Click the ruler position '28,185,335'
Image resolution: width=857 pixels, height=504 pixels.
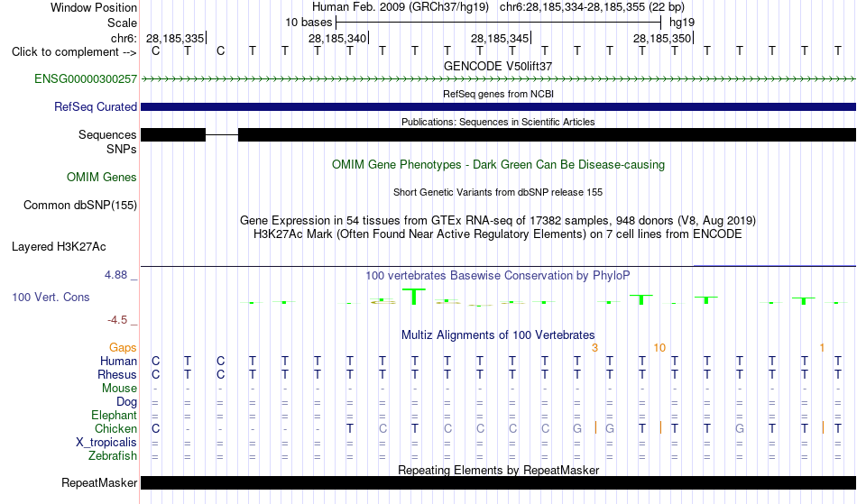tap(175, 38)
